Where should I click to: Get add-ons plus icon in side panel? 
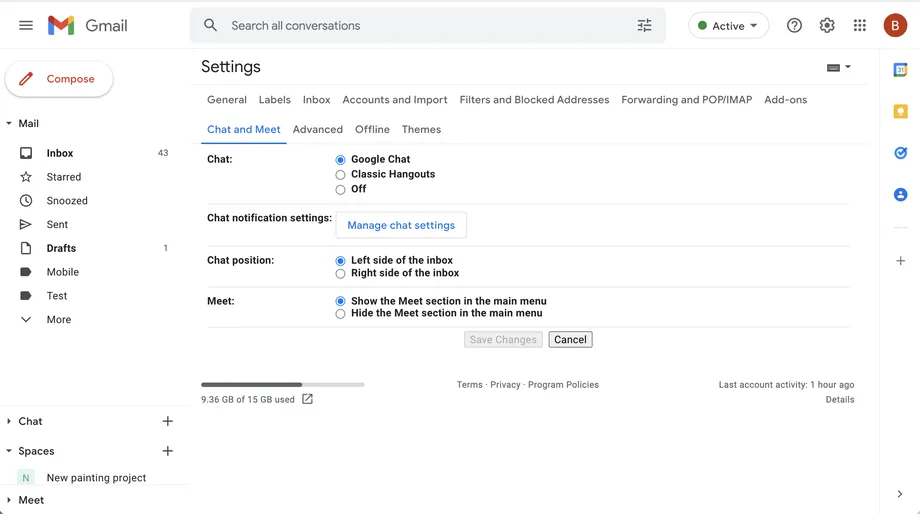[x=900, y=261]
